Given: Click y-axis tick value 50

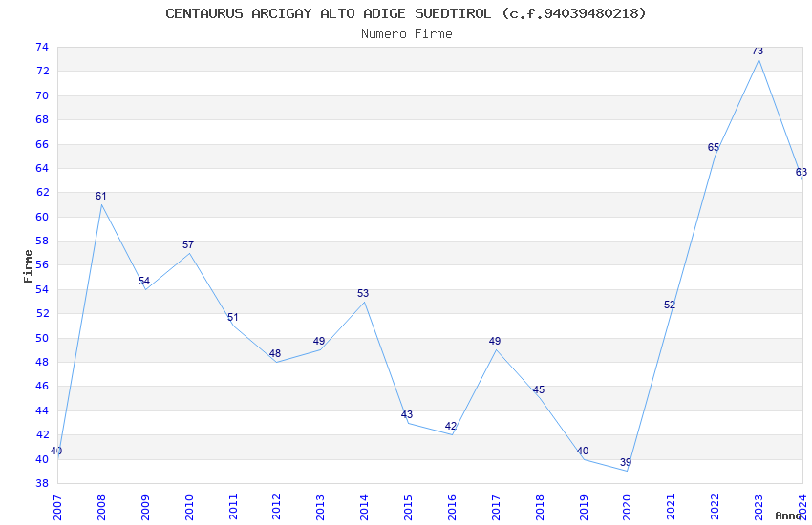Looking at the screenshot, I should [42, 338].
